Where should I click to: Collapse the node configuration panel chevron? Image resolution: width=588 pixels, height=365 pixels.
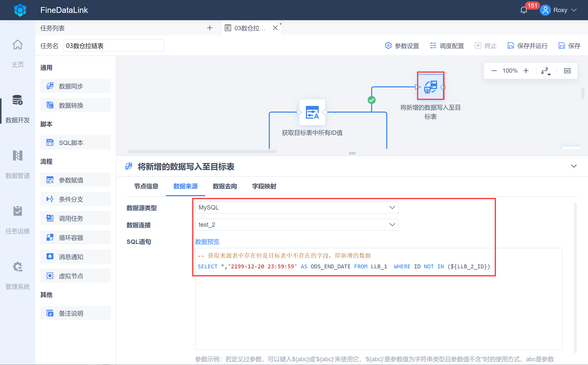[574, 166]
